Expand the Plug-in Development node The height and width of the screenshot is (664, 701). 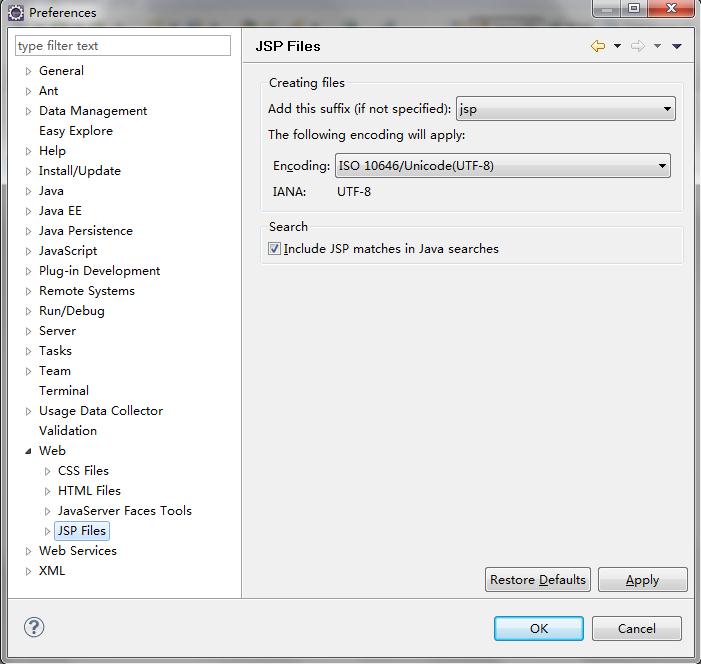point(28,271)
